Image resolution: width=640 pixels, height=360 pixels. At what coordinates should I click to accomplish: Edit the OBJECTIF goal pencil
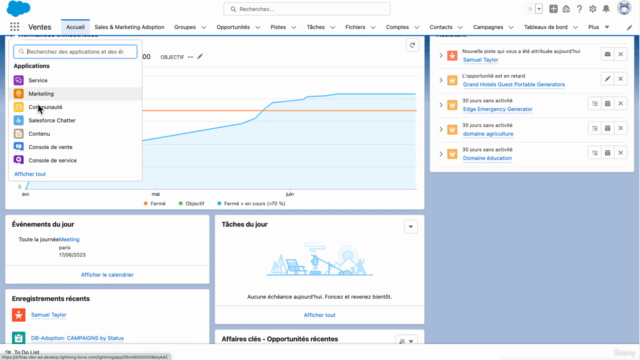coord(200,57)
